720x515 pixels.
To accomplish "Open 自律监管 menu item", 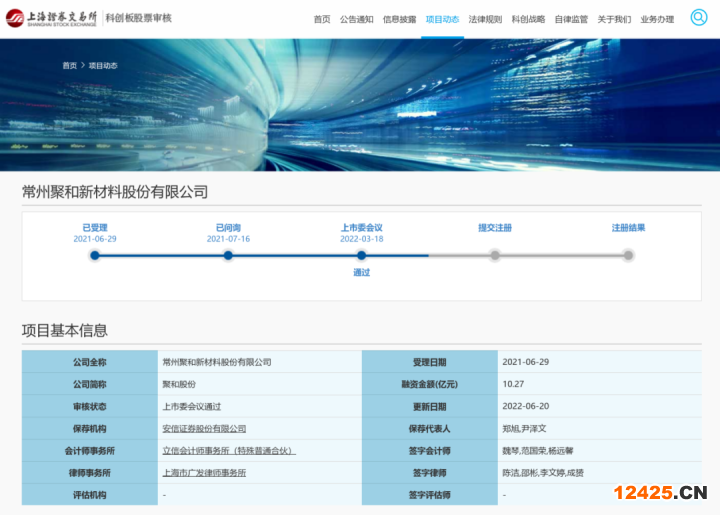I will coord(571,19).
